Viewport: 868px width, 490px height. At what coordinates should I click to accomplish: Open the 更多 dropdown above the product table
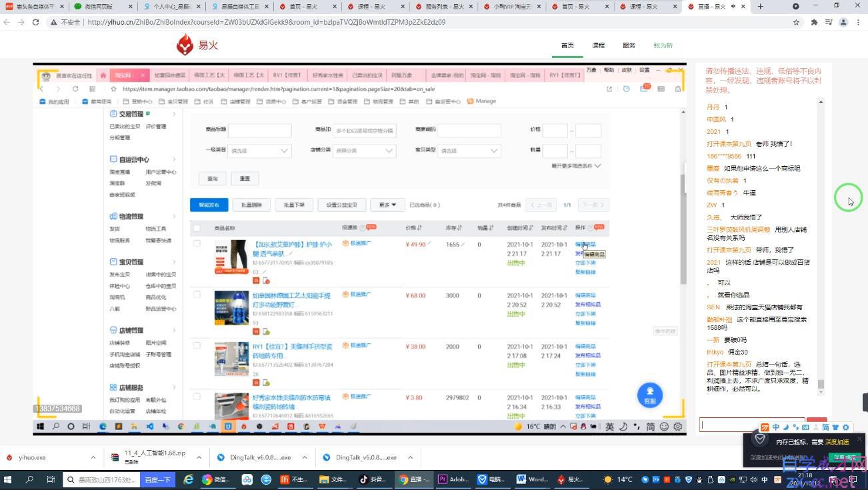coord(388,205)
